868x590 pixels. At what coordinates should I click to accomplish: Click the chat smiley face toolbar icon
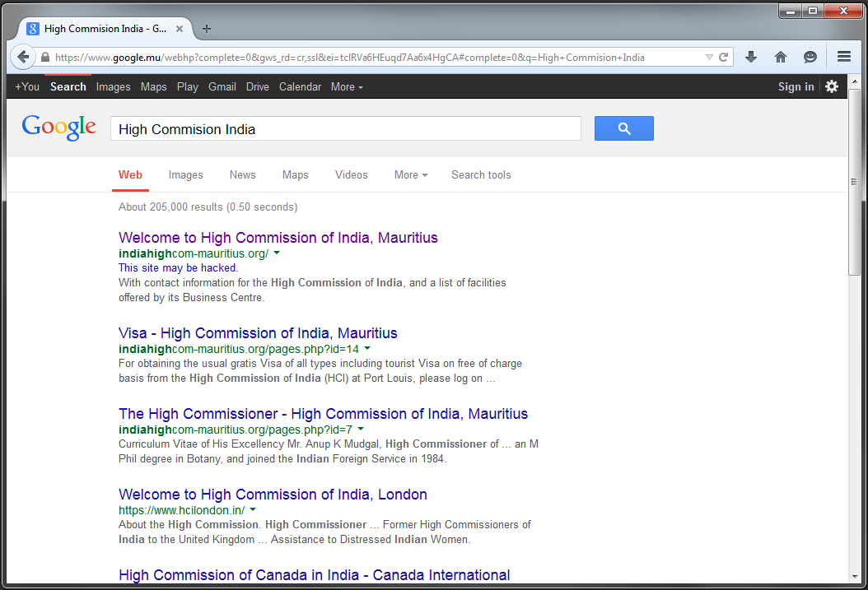[x=810, y=57]
